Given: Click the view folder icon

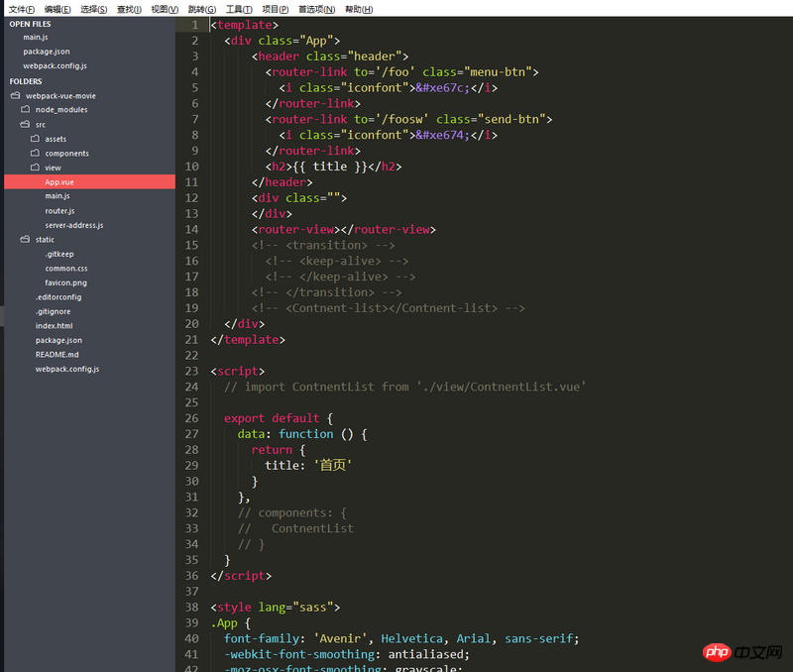Looking at the screenshot, I should click(35, 168).
